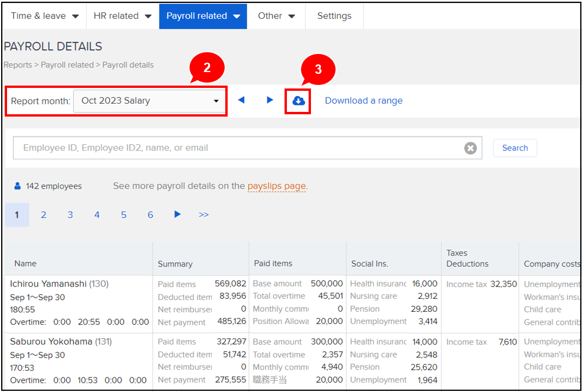Open the Download a range link
Image resolution: width=582 pixels, height=392 pixels.
click(364, 101)
